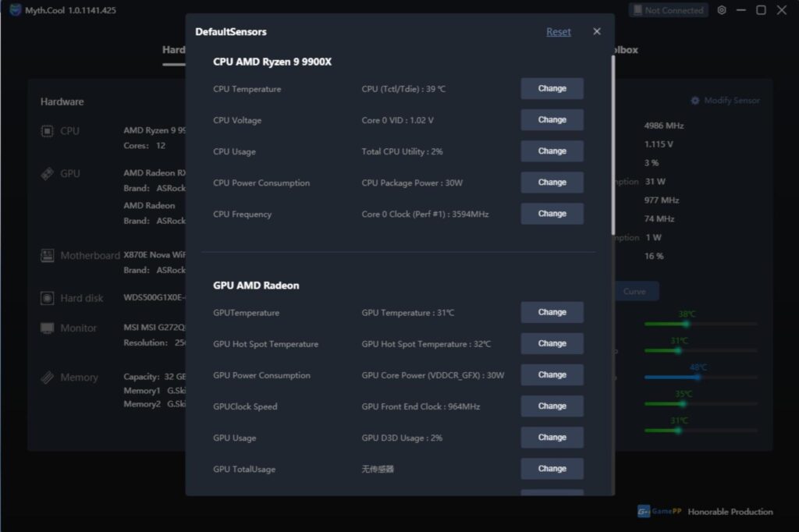
Task: Adjust the 48°C blue temperature slider
Action: 697,377
